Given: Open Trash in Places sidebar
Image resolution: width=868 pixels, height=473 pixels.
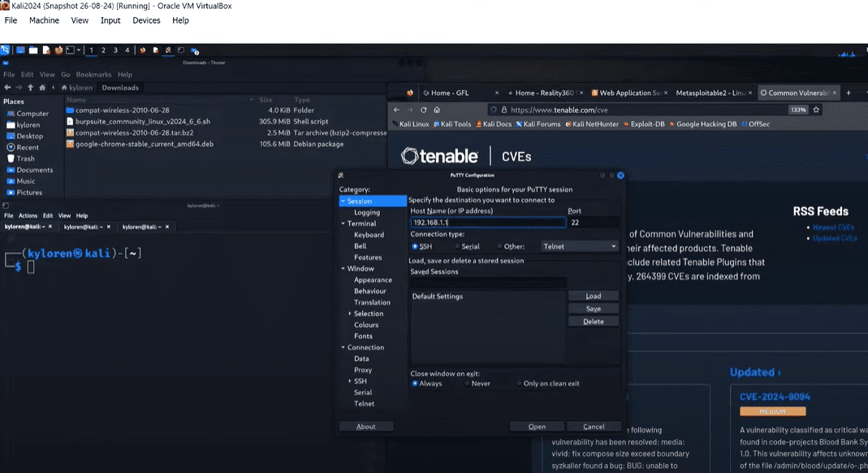Looking at the screenshot, I should click(x=25, y=158).
